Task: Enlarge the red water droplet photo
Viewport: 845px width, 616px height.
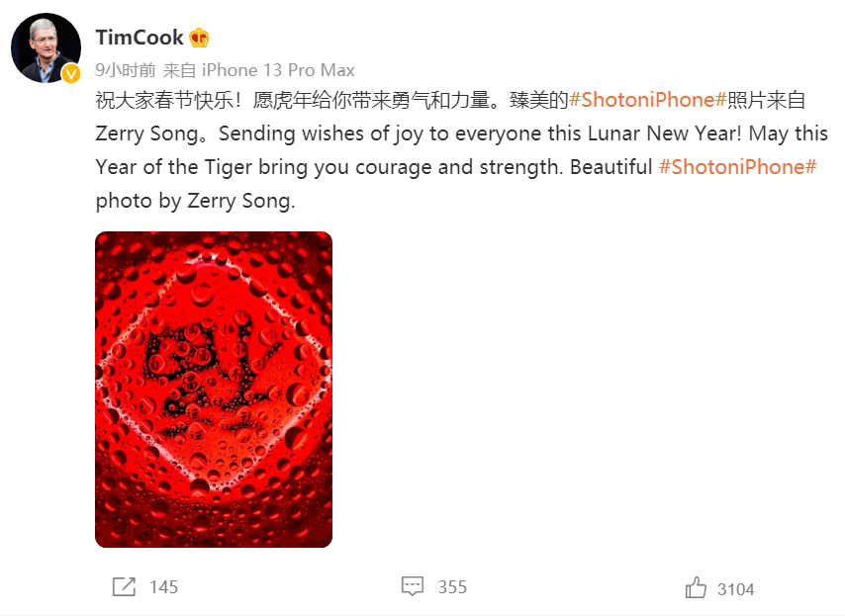Action: click(x=214, y=390)
